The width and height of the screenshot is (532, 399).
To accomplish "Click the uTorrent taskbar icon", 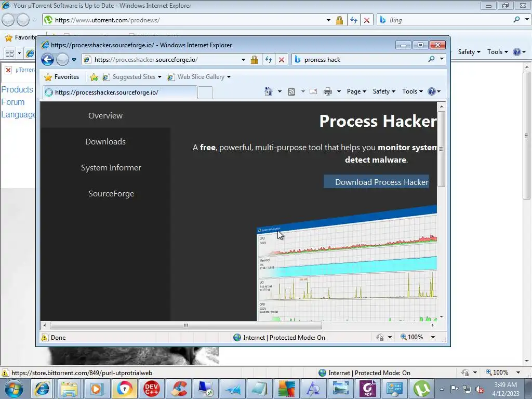I will coord(421,389).
